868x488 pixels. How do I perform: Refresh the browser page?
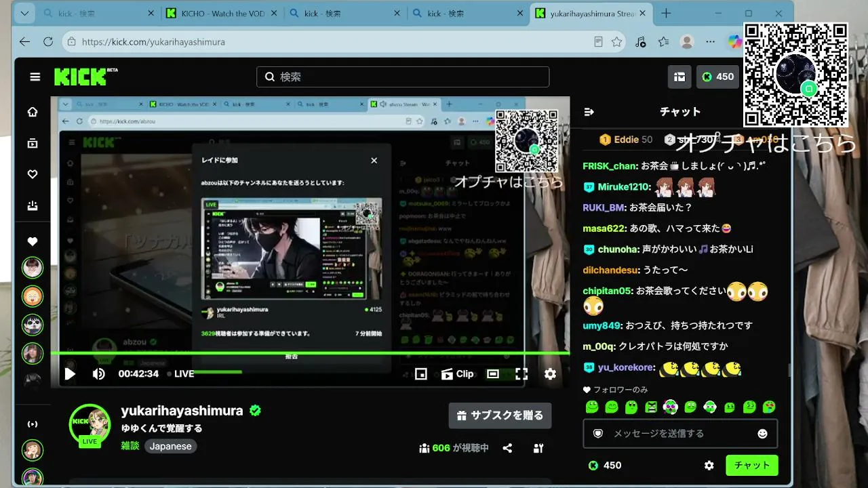coord(48,41)
